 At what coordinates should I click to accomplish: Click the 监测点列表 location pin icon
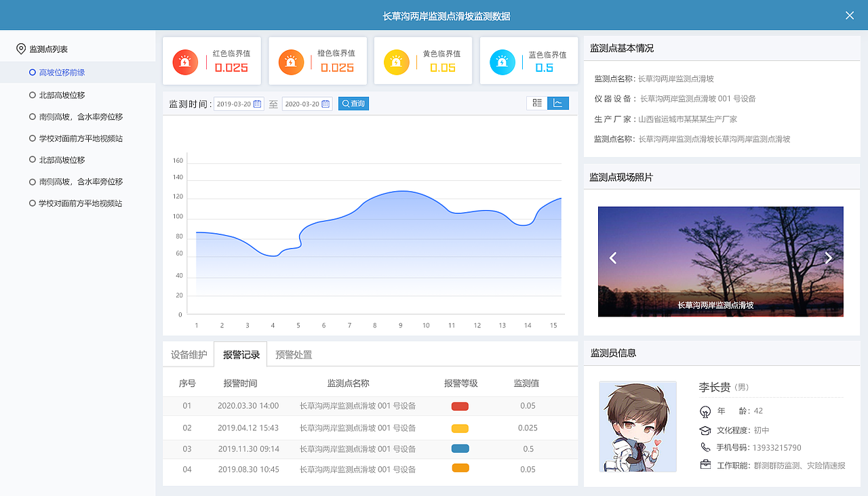coord(20,48)
